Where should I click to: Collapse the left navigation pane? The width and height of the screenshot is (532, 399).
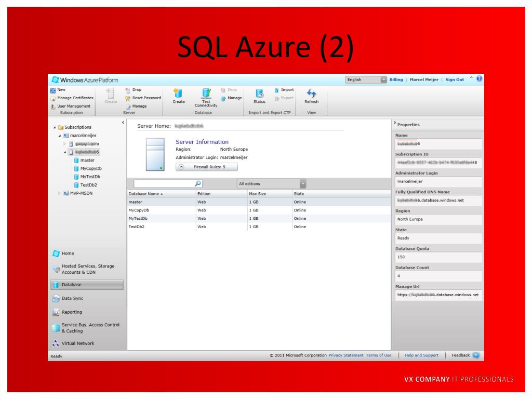coord(123,123)
